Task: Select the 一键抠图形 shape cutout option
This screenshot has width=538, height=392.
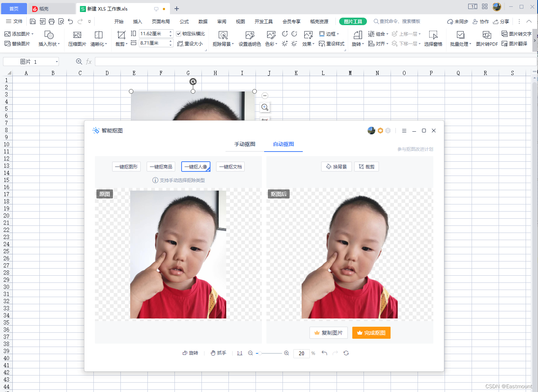Action: 126,167
